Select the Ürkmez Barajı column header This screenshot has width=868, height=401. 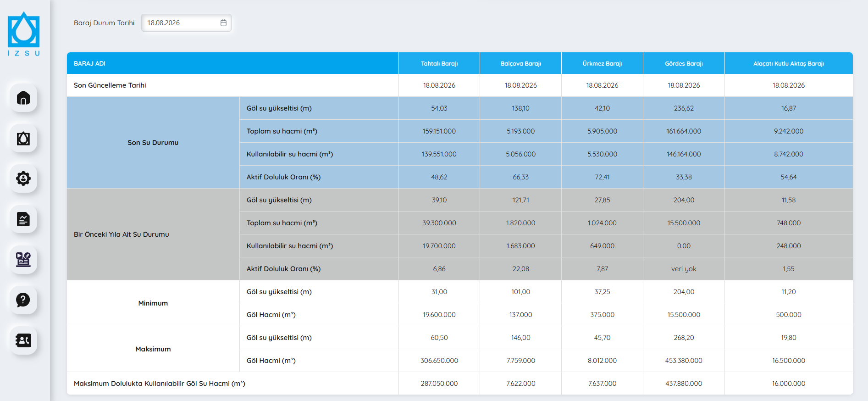click(x=603, y=63)
